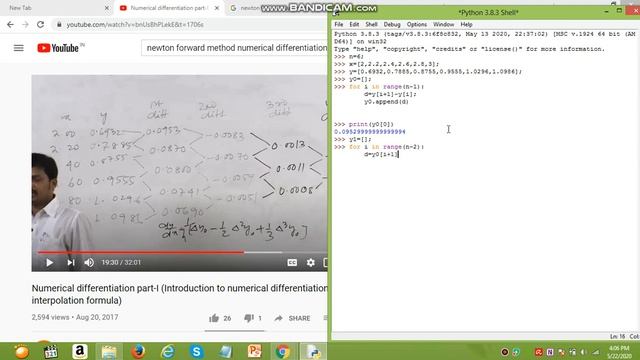Viewport: 640px width, 360px height.
Task: Open Options menu in Python Shell
Action: pos(417,24)
